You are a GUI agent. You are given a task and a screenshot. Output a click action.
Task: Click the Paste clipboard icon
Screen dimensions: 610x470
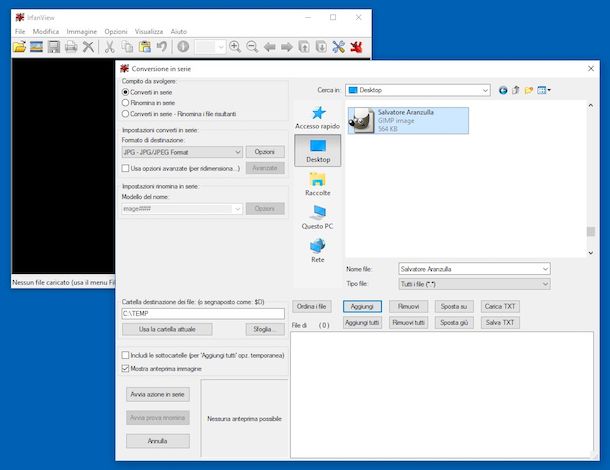point(145,47)
